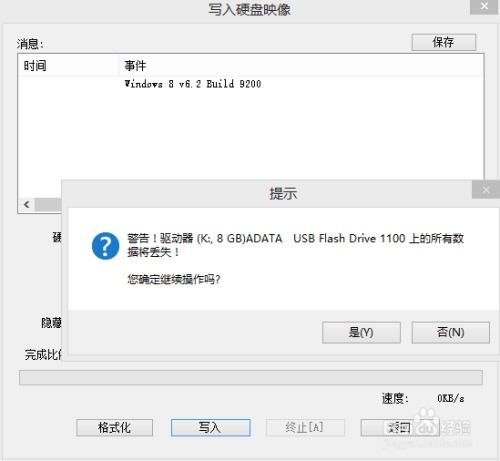The image size is (500, 461).
Task: Click the left scroll arrow in message list
Action: (x=27, y=204)
